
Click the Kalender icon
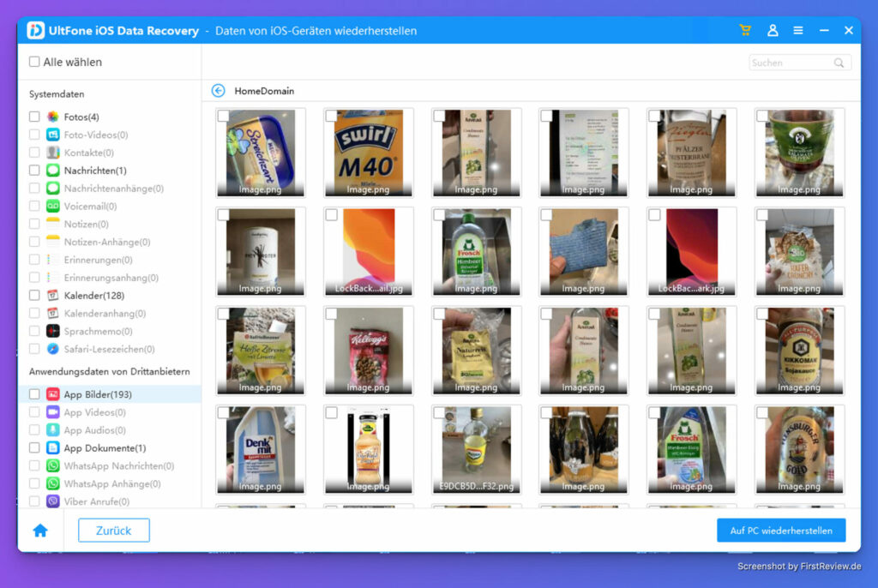tap(52, 295)
